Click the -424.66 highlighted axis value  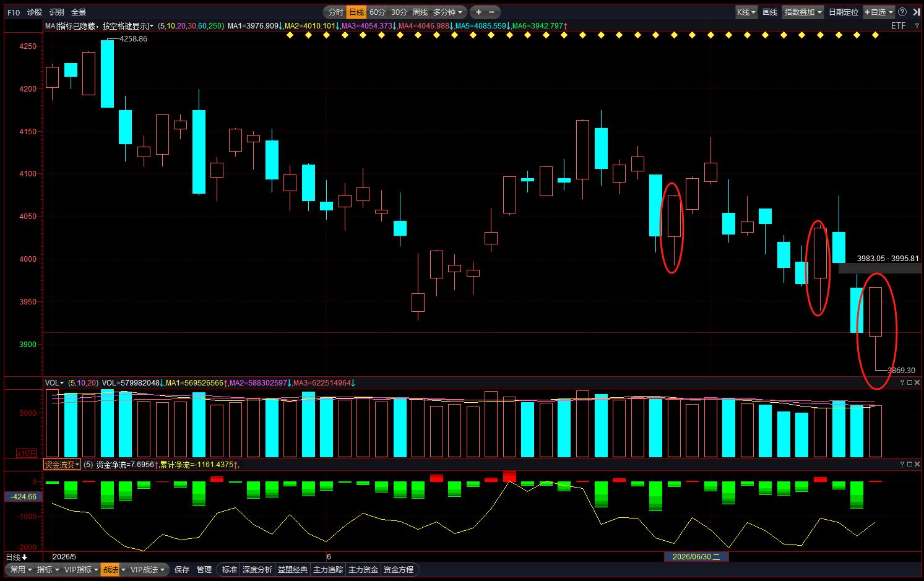[x=24, y=496]
